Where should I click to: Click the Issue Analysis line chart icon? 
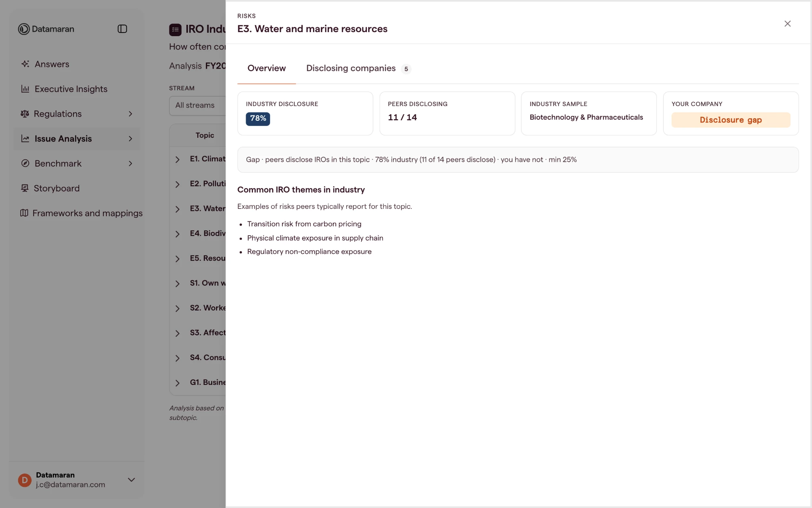click(x=25, y=139)
